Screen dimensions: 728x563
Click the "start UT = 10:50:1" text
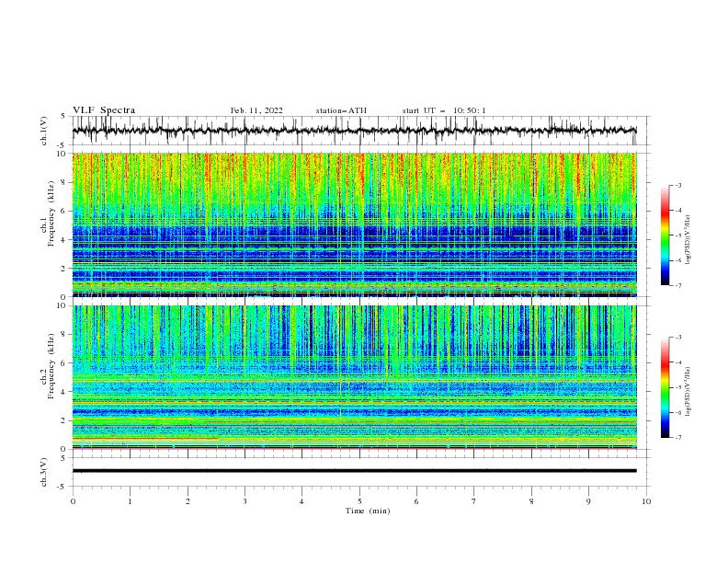coord(444,110)
